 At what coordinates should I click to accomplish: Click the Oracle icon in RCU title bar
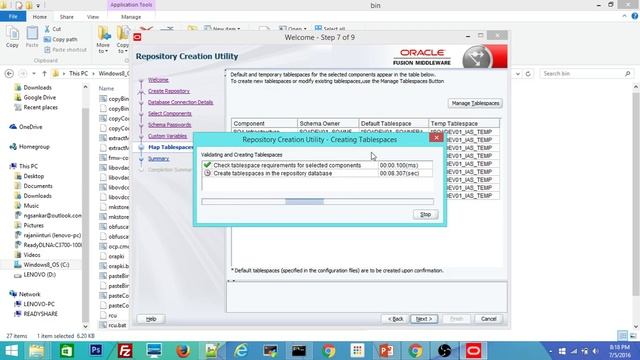[137, 37]
